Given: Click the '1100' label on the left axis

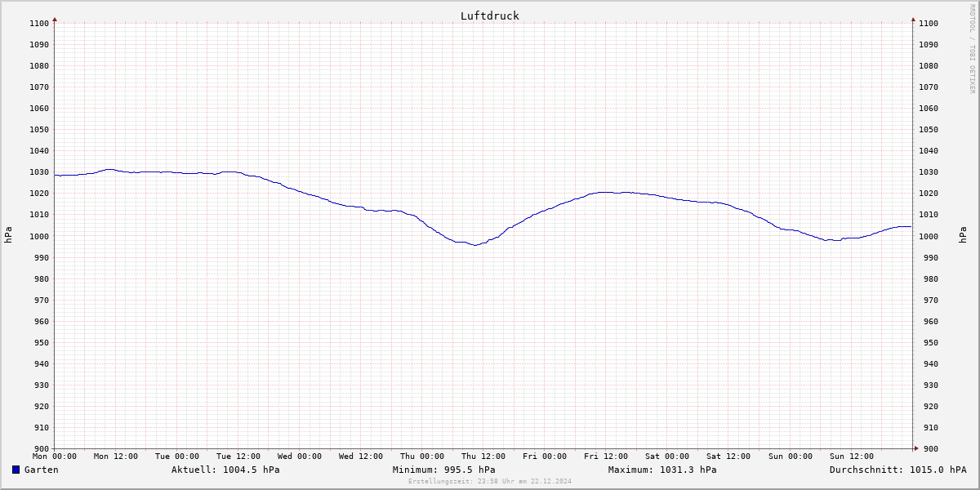Looking at the screenshot, I should pyautogui.click(x=40, y=23).
